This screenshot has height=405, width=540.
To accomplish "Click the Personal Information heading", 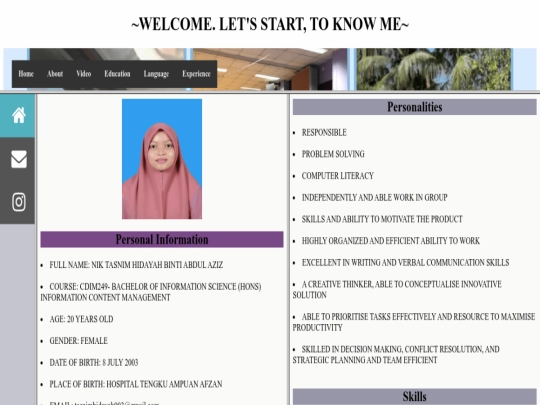I will pos(162,239).
